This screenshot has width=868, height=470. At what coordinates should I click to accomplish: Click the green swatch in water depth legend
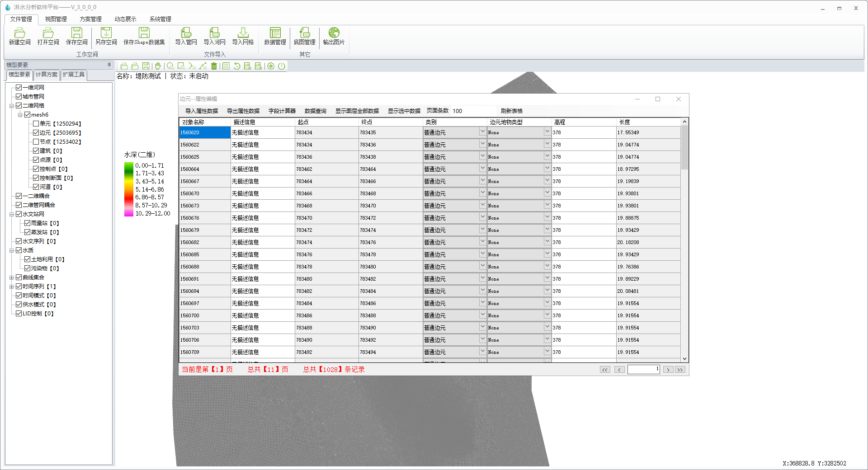[x=129, y=166]
